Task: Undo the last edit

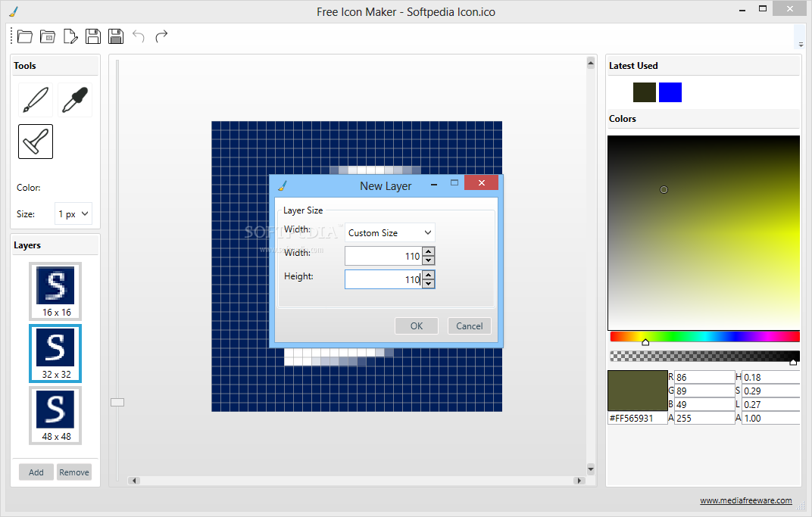Action: pos(138,36)
